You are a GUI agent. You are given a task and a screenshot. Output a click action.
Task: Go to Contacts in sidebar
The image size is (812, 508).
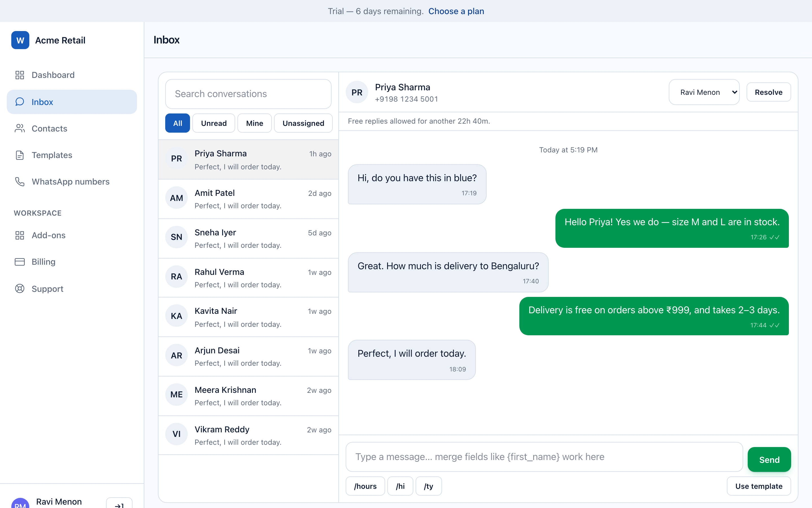(72, 128)
